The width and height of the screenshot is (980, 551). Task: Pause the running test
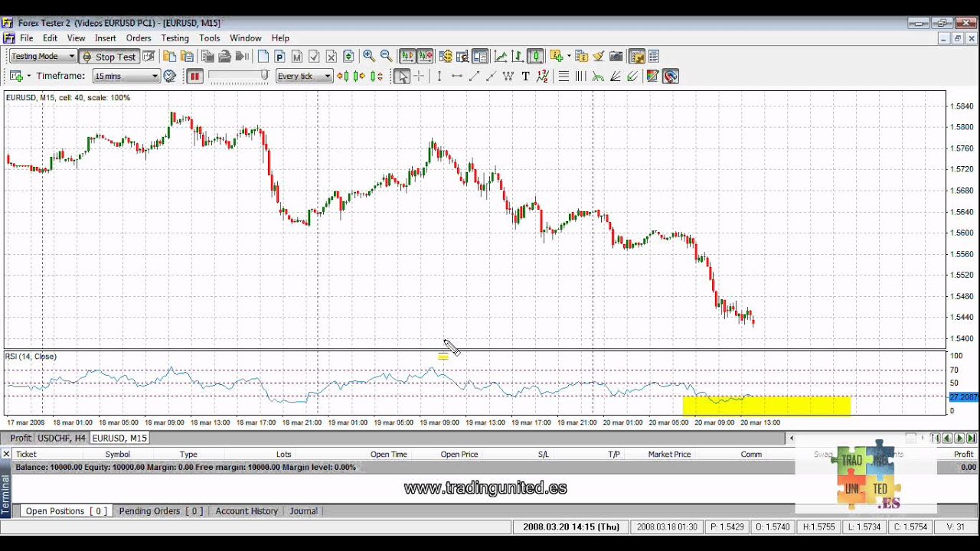point(194,76)
